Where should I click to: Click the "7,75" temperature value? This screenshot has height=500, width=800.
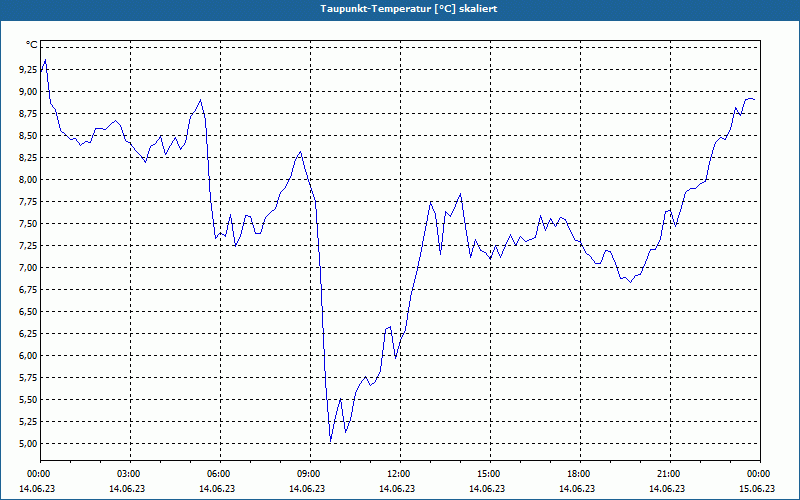click(29, 202)
